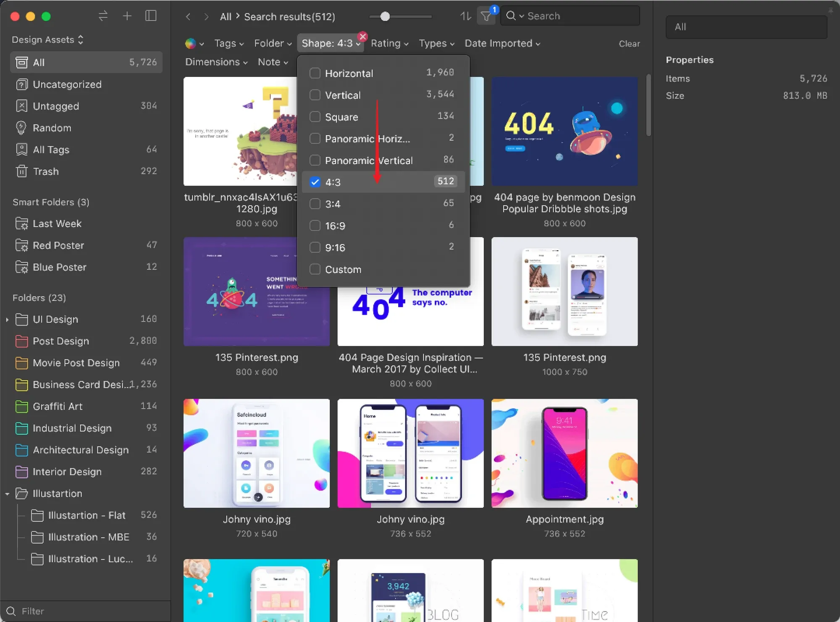Open the Random row
The height and width of the screenshot is (622, 840).
(x=86, y=128)
